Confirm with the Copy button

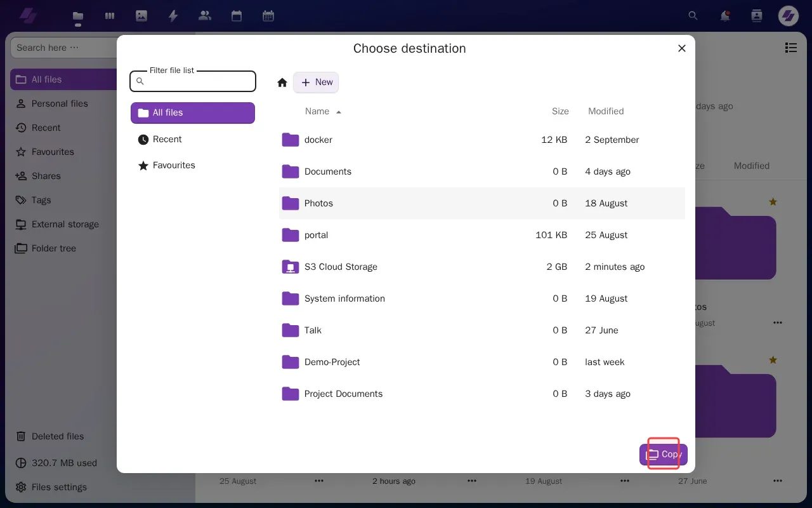664,454
